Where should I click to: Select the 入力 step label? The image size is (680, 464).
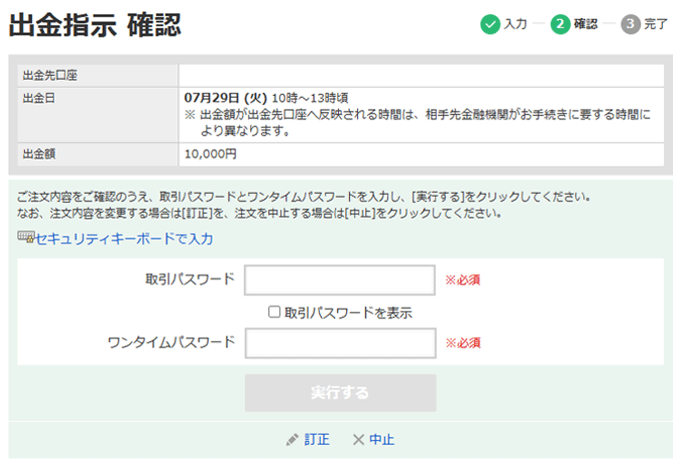coord(515,24)
